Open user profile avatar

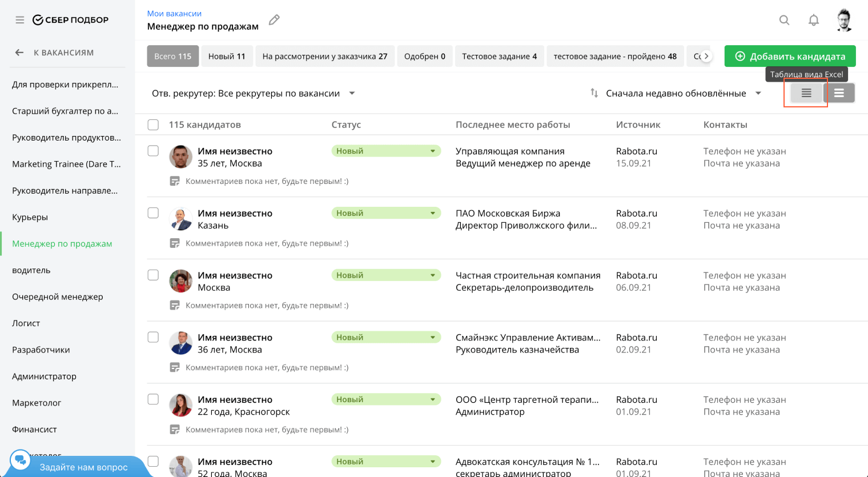[x=844, y=21]
